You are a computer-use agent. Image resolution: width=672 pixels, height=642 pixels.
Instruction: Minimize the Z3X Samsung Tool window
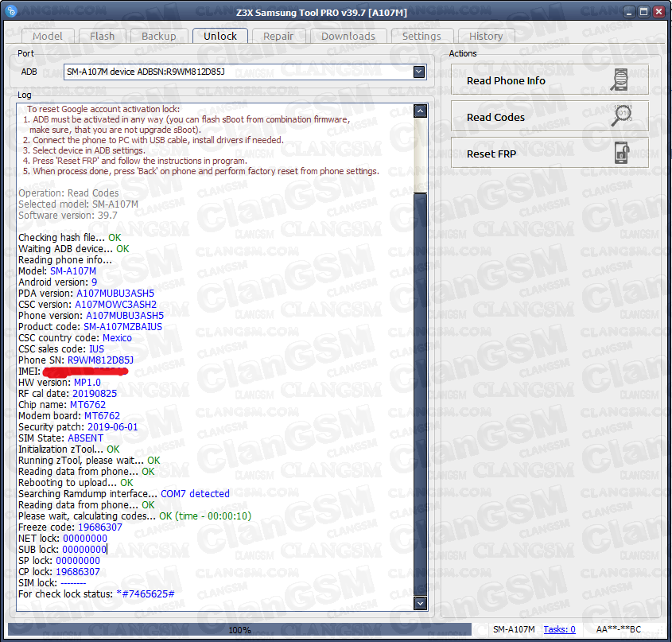(629, 12)
